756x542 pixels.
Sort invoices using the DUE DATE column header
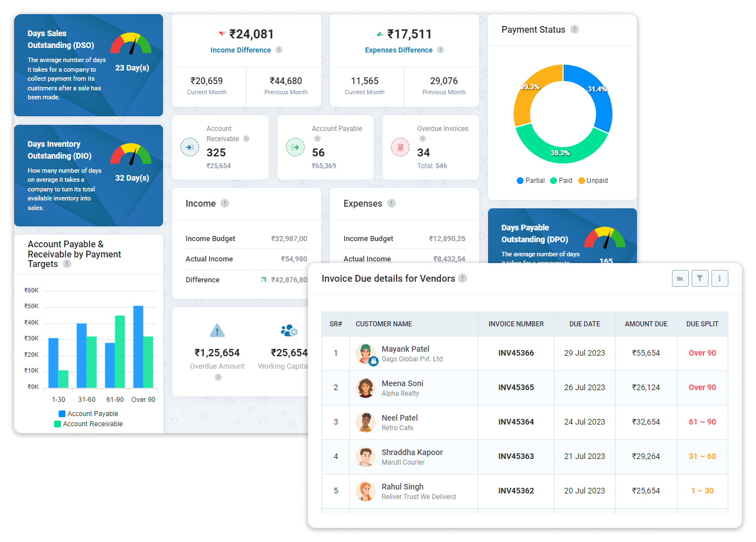tap(584, 324)
